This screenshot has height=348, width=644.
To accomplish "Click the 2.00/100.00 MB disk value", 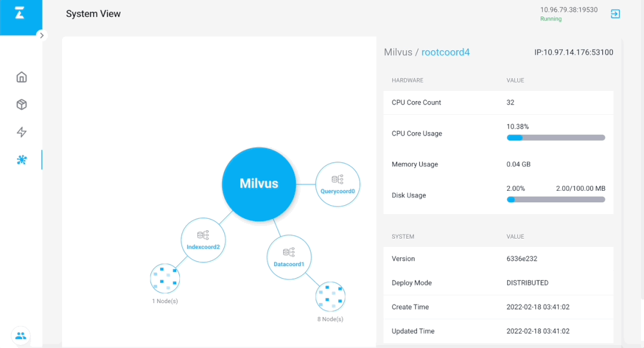I will (580, 188).
